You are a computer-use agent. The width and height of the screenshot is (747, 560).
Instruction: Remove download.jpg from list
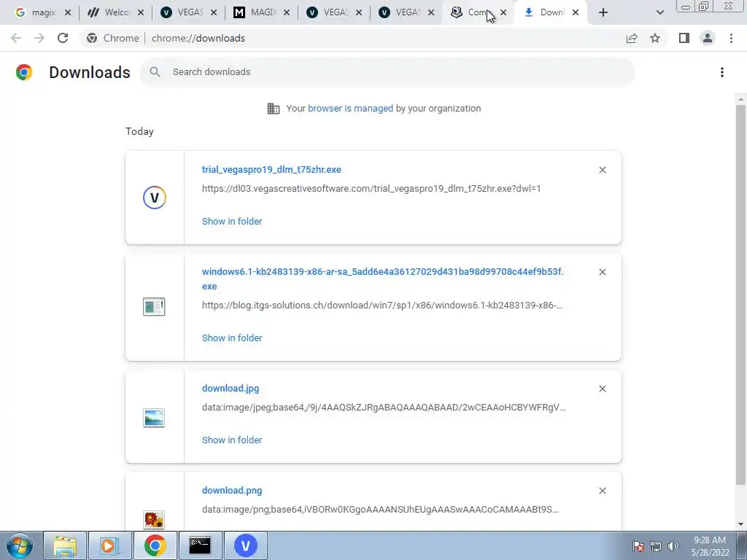click(602, 389)
